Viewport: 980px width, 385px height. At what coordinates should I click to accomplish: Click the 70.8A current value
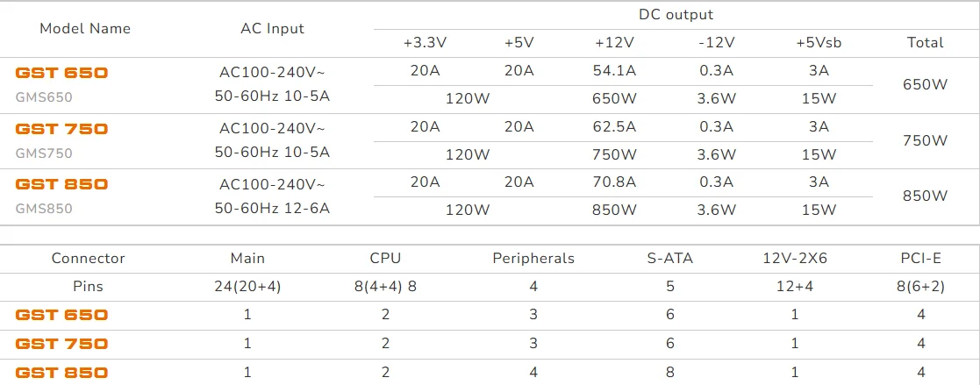click(615, 182)
